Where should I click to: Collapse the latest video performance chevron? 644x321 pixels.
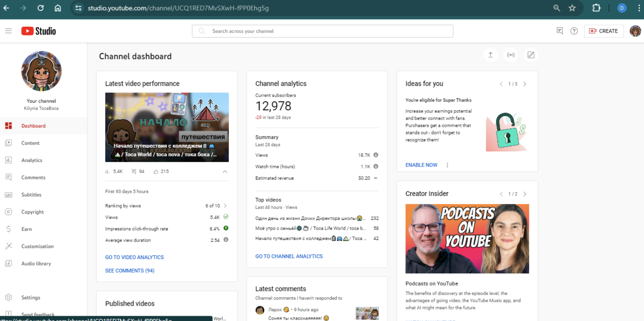click(225, 172)
